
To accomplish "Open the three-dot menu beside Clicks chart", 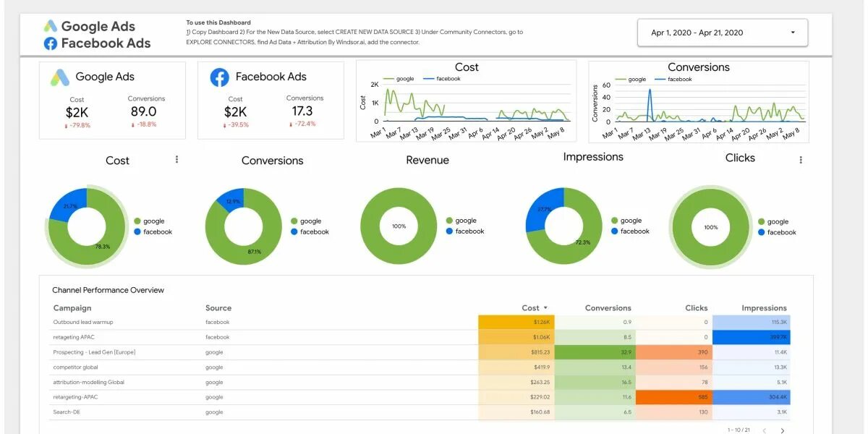I will point(801,160).
